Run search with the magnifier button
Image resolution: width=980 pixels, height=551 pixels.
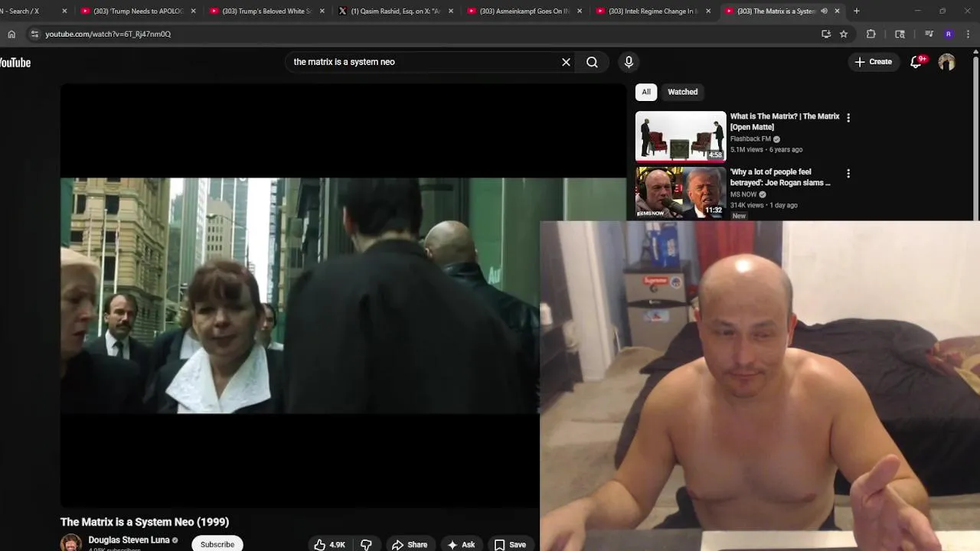pos(592,62)
